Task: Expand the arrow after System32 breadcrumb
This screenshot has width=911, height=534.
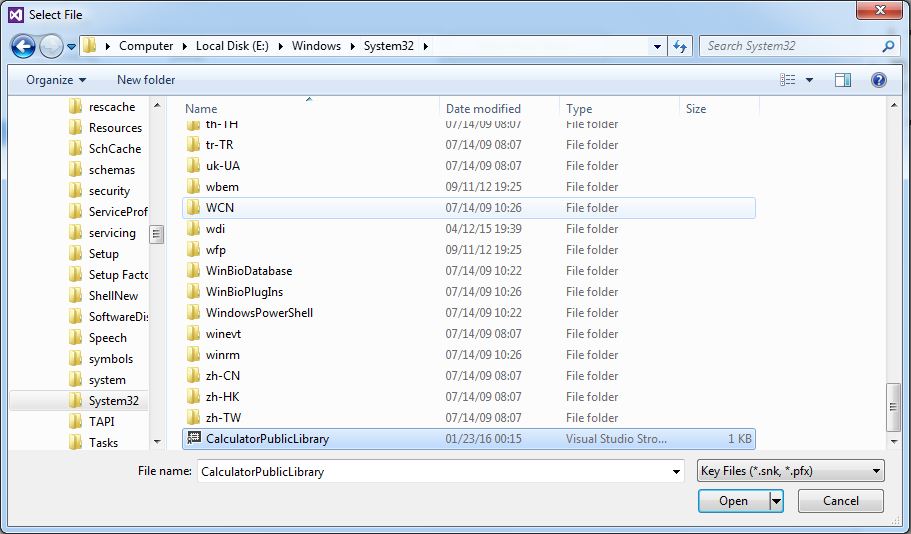Action: click(425, 46)
